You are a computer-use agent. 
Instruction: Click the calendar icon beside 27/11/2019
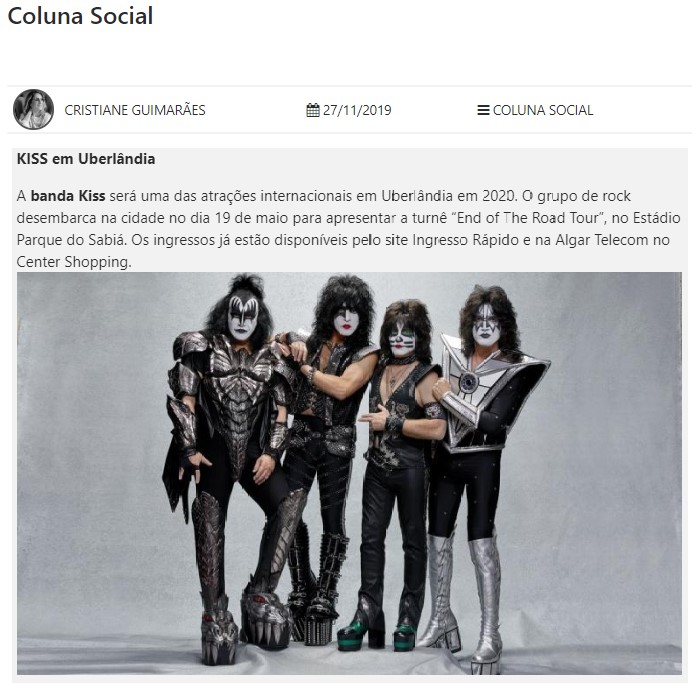313,110
